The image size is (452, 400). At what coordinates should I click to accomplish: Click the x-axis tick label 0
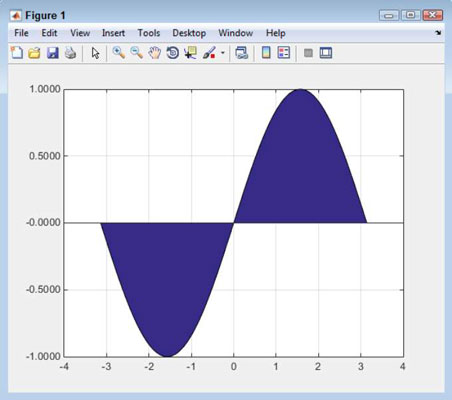234,366
